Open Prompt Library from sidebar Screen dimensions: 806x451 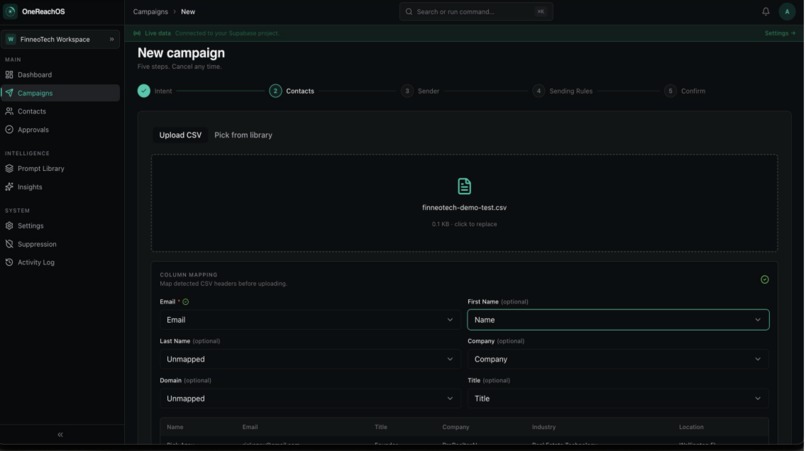[x=60, y=168]
